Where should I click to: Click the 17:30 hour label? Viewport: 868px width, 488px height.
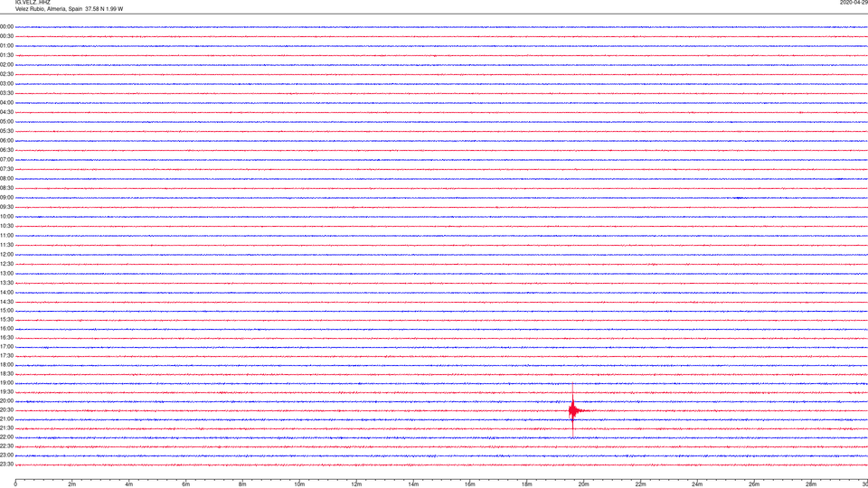(x=6, y=356)
